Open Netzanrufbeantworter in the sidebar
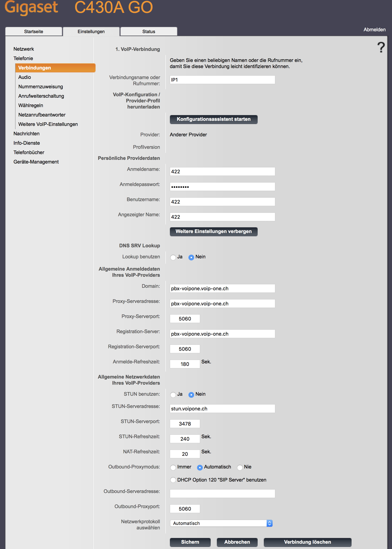This screenshot has height=549, width=392. pos(42,115)
